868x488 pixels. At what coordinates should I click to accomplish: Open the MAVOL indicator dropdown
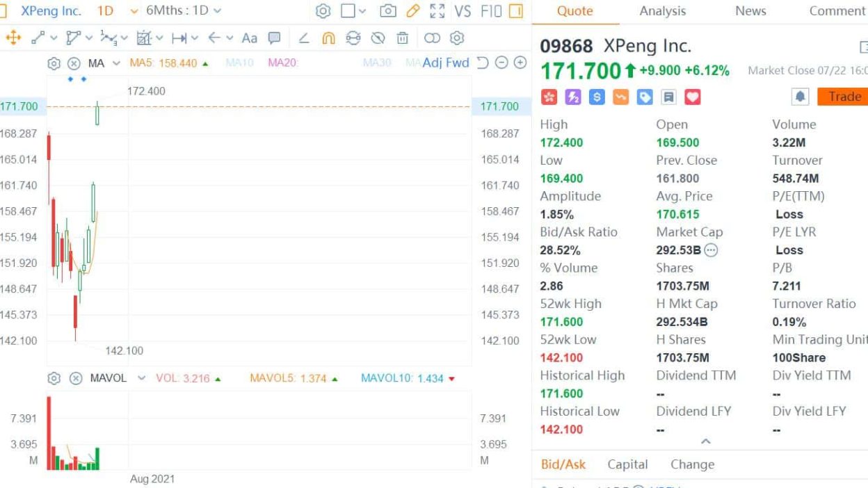pos(141,378)
